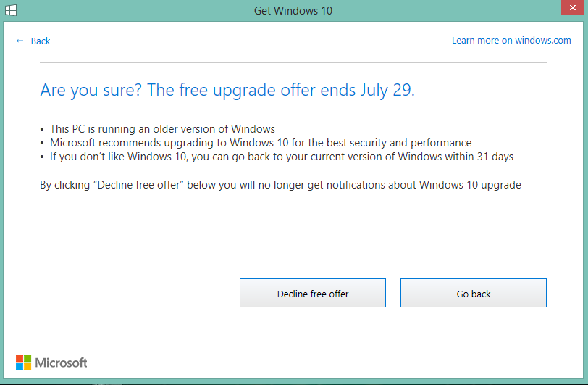Screen dimensions: 588x385
Task: Click the blue square of Microsoft logo
Action: point(20,366)
